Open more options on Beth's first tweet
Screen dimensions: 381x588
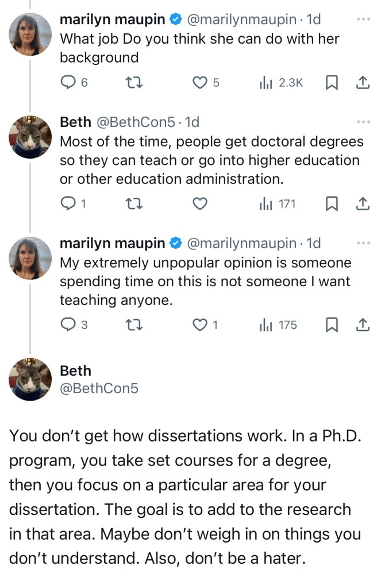[x=363, y=122]
